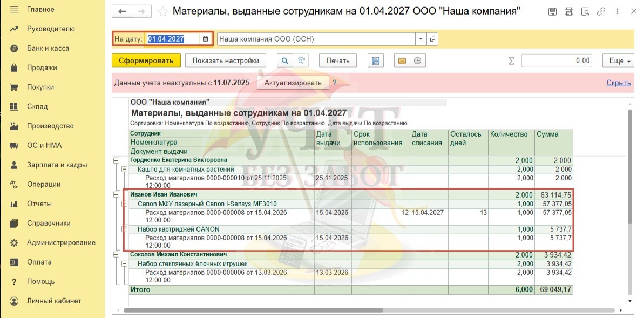Click the printer icon in title bar
This screenshot has height=318, width=644.
(x=568, y=12)
